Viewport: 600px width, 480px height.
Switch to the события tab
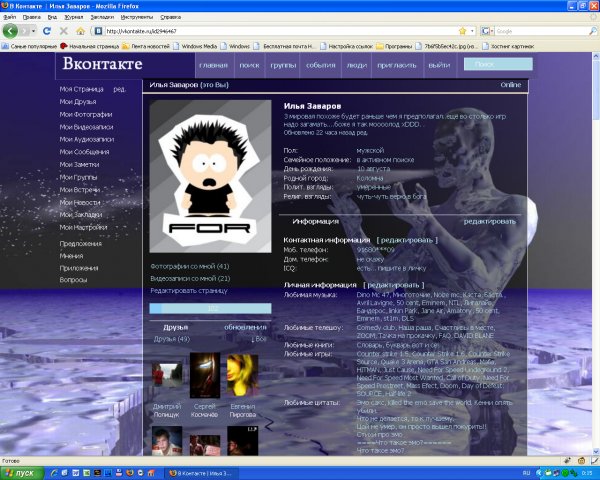[321, 65]
